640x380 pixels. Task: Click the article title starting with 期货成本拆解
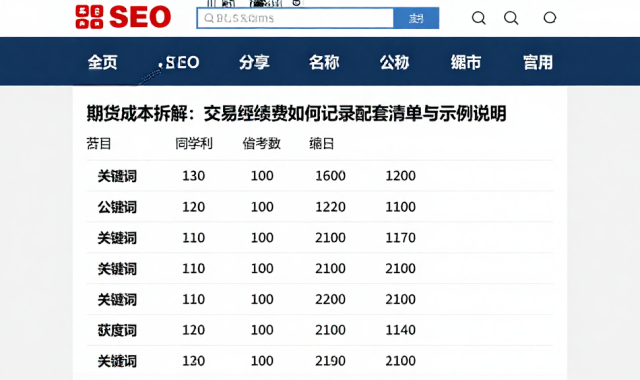tap(296, 113)
